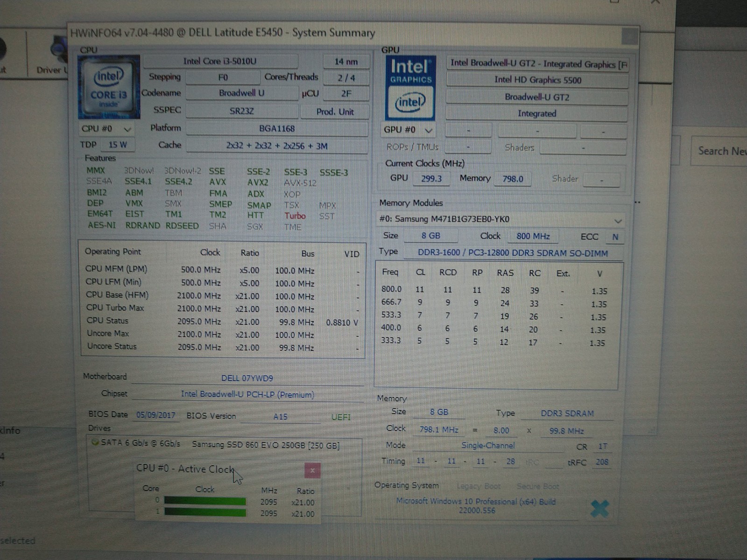
Task: Click the Integrated GPU bus field
Action: pos(537,114)
